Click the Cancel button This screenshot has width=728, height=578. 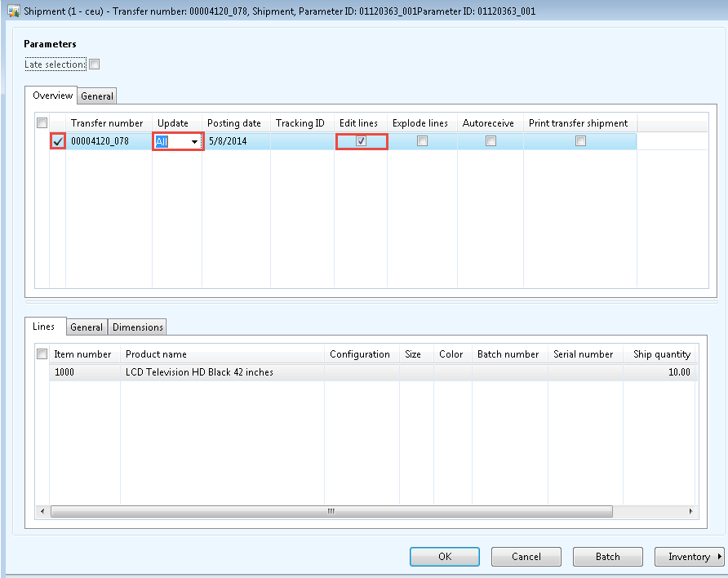pos(526,556)
